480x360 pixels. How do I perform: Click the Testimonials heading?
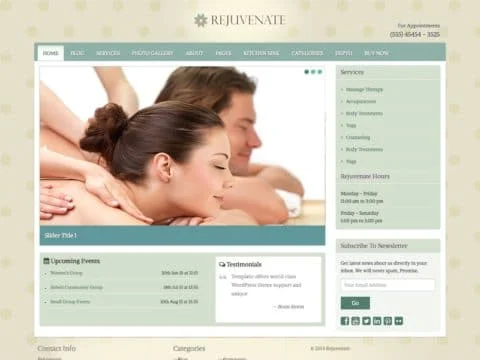(x=244, y=264)
